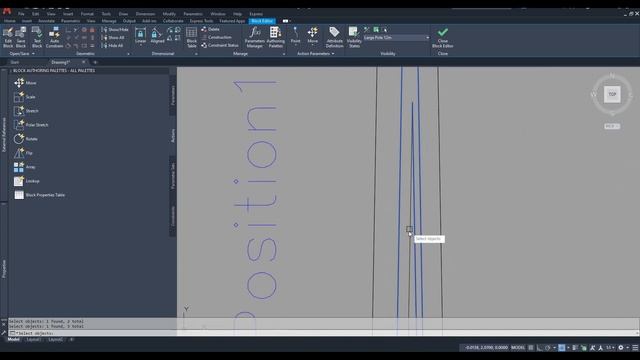Open Parameters Manager
This screenshot has width=640, height=360.
255,37
